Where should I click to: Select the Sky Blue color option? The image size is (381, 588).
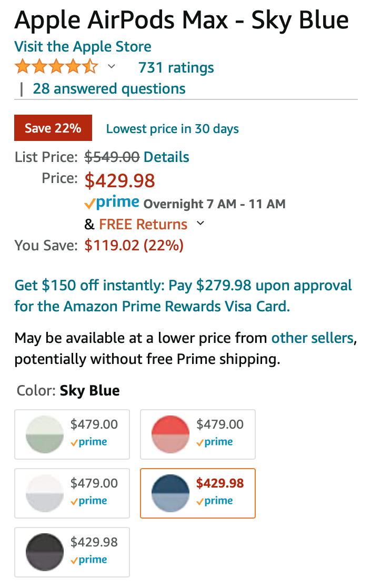170,493
